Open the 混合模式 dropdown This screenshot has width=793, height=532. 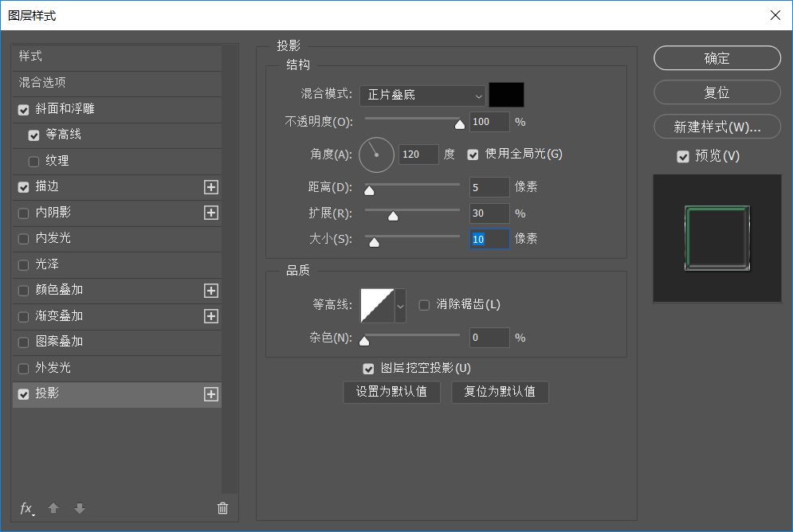click(422, 95)
